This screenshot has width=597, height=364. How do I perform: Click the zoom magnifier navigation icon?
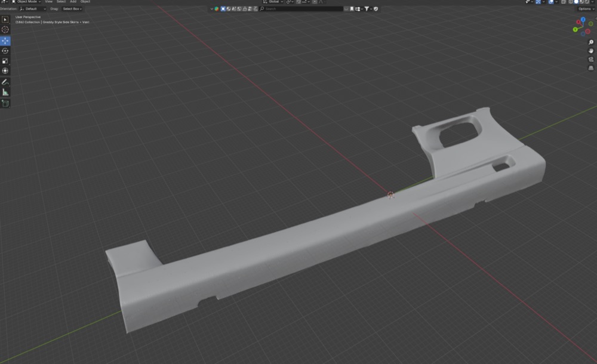coord(591,42)
